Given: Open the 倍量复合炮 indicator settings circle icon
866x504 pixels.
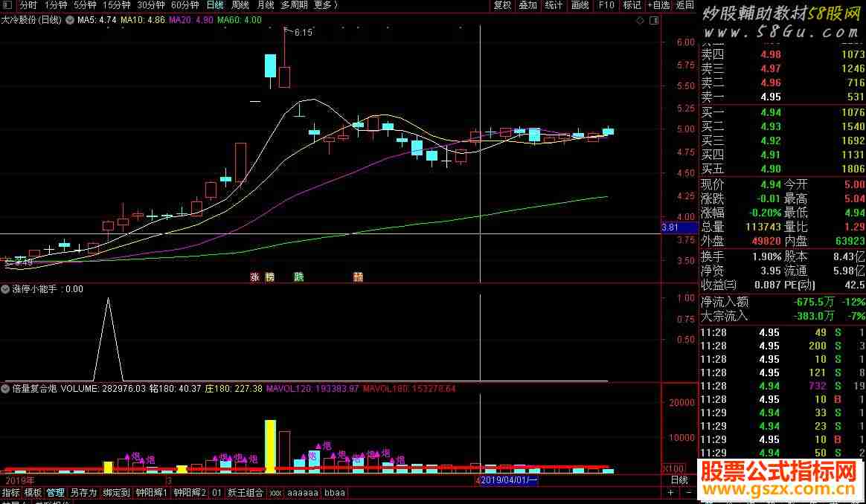Looking at the screenshot, I should pos(5,389).
